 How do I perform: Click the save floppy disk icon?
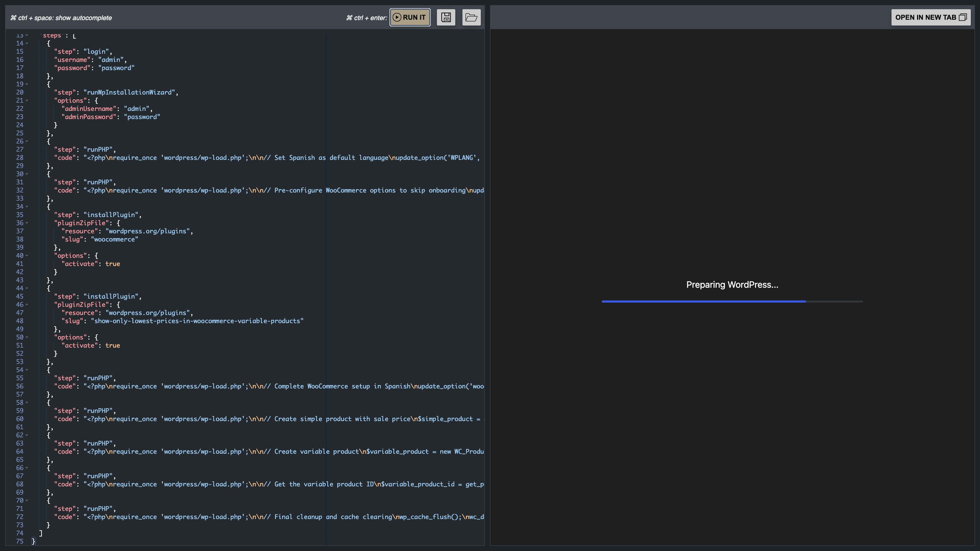[446, 17]
